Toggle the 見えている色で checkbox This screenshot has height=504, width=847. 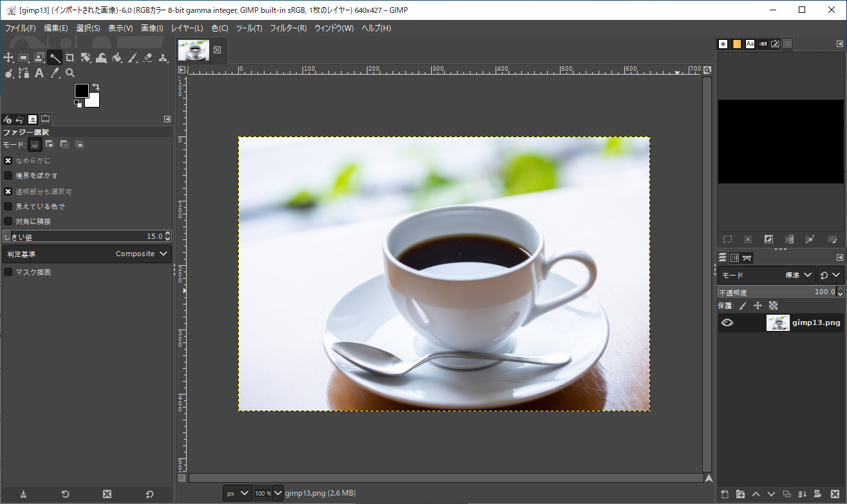pos(8,207)
